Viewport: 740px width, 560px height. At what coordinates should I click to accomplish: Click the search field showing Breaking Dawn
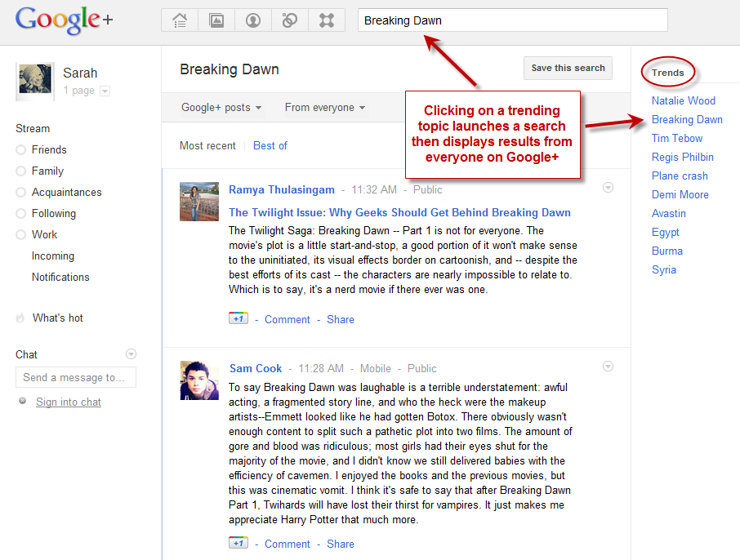512,20
